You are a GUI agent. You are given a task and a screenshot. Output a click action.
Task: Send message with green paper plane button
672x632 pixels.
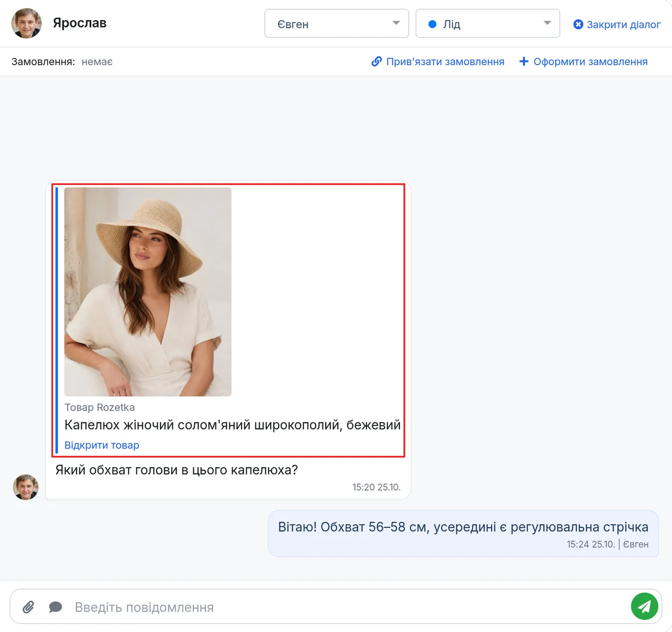tap(644, 607)
